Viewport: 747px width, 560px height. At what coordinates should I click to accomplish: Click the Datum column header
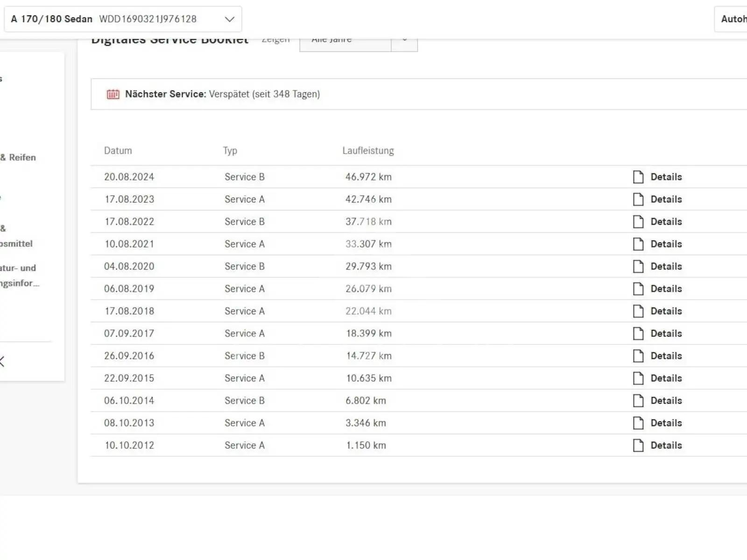118,151
